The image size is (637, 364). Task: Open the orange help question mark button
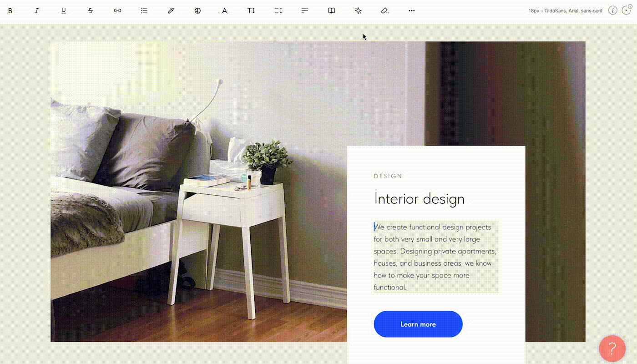612,349
